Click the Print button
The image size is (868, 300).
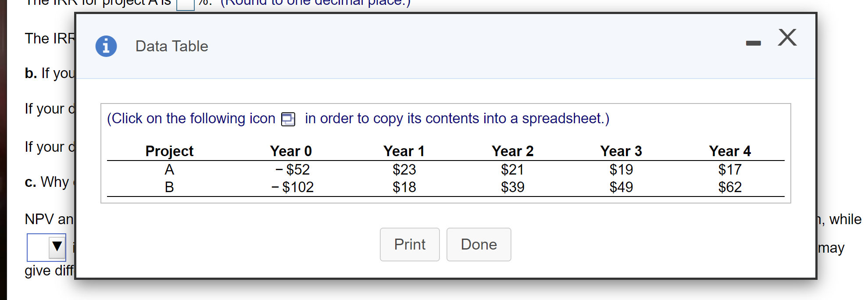pos(409,245)
